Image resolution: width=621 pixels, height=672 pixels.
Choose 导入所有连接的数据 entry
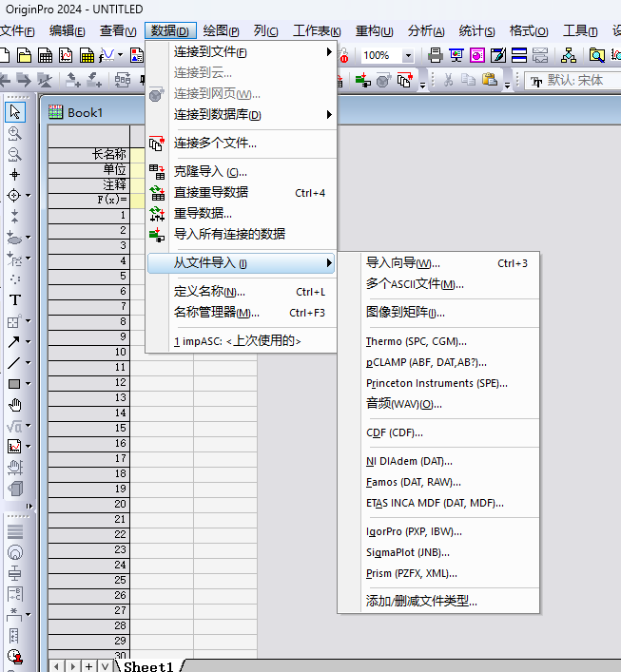pyautogui.click(x=242, y=235)
